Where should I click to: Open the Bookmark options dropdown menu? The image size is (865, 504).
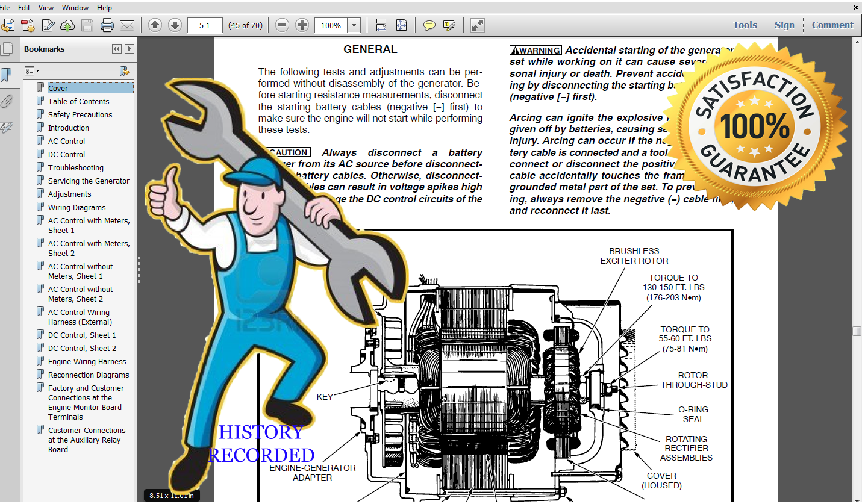coord(33,70)
